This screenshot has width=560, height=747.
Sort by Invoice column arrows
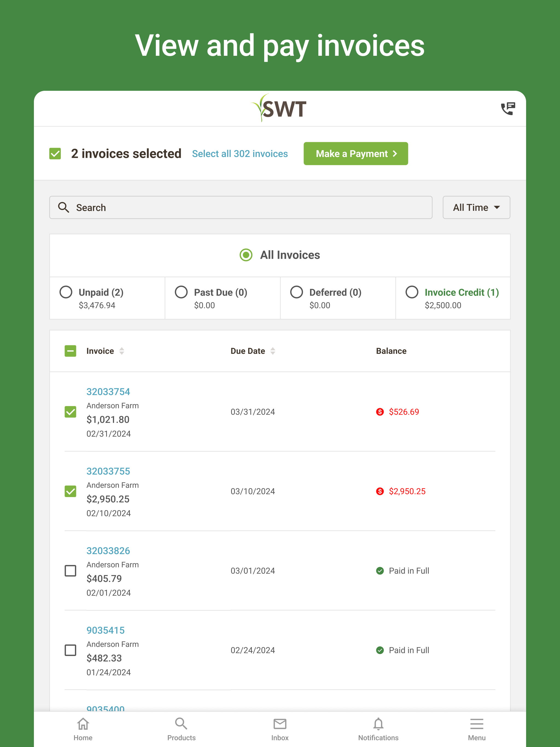click(x=122, y=351)
